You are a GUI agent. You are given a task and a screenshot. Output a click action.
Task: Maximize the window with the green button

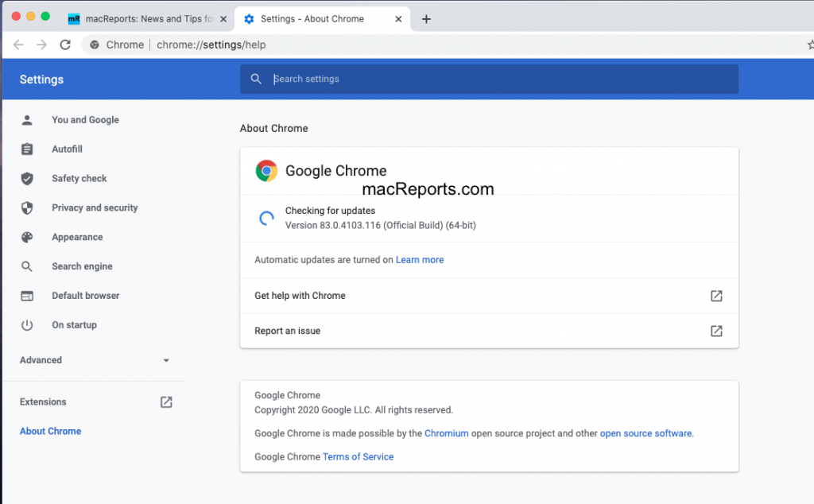point(45,16)
